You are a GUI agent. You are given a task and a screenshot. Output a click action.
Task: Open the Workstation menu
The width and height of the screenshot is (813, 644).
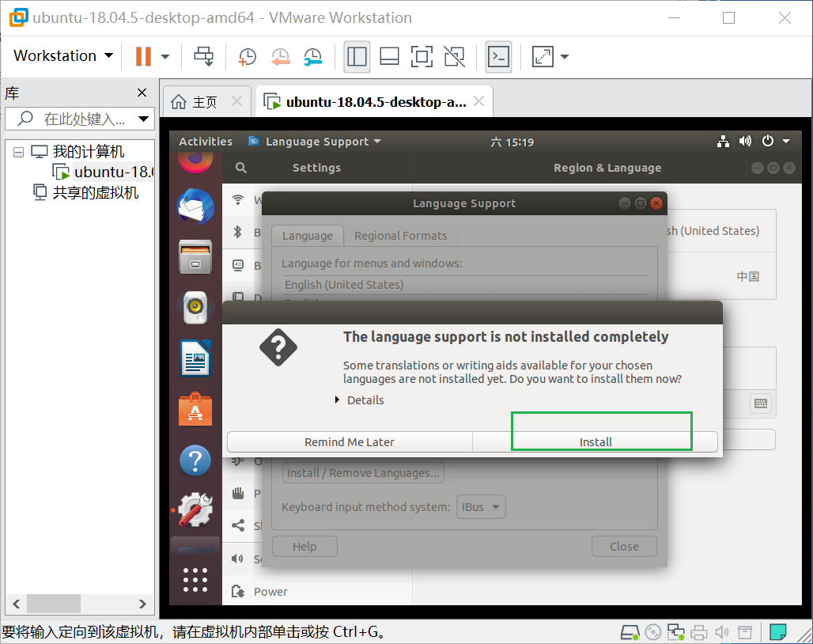click(62, 55)
